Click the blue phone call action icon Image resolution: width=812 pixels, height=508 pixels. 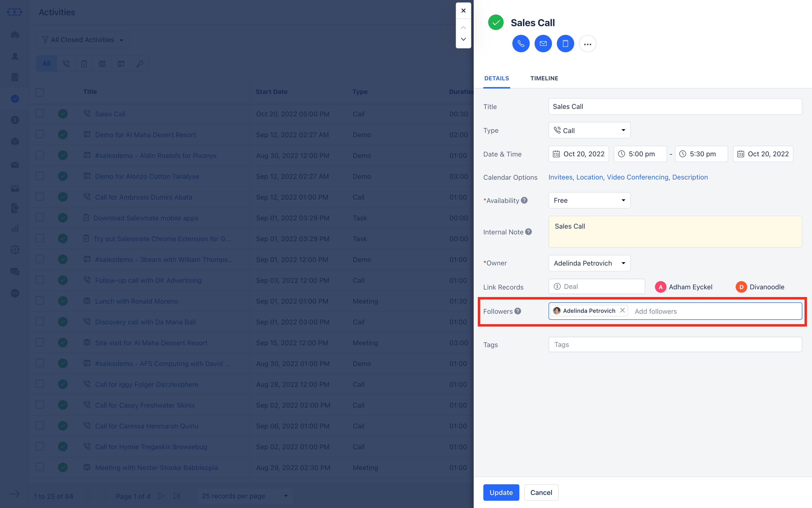click(521, 44)
